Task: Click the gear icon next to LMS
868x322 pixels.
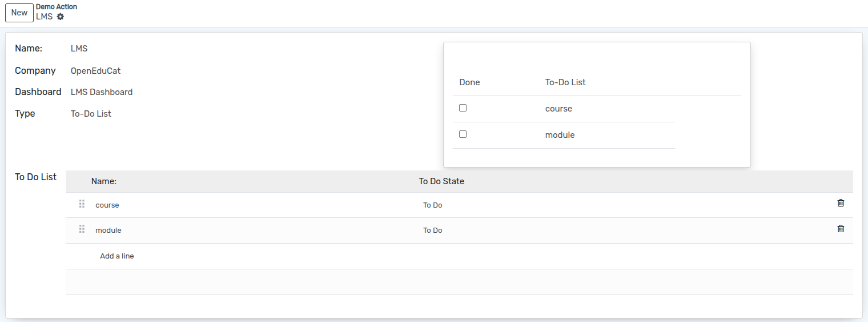Action: click(61, 17)
